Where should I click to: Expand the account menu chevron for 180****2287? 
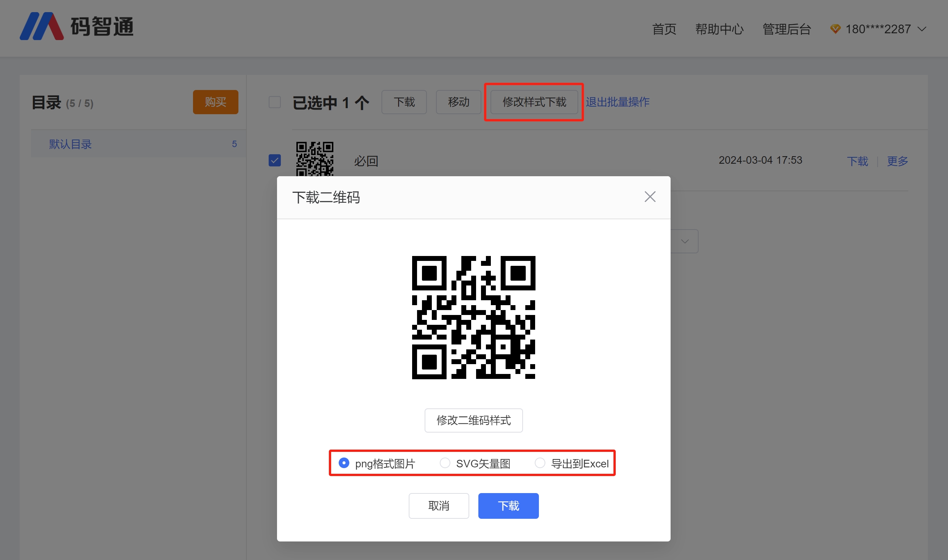pos(922,29)
